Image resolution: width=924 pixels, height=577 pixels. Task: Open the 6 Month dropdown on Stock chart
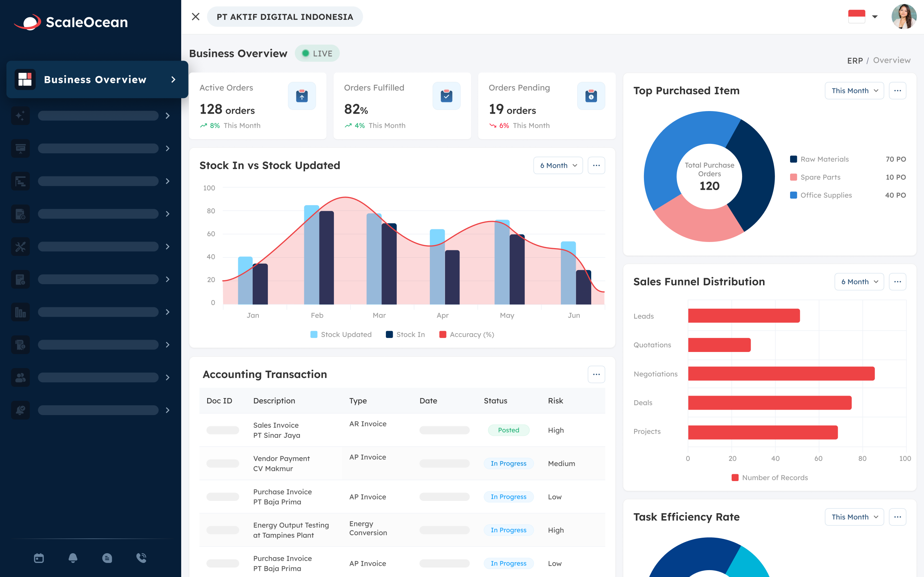point(558,165)
